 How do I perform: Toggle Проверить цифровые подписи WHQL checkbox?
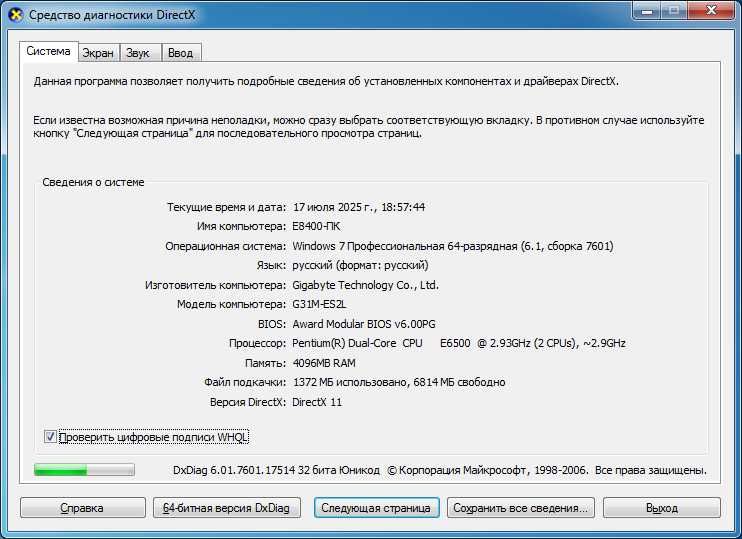50,436
